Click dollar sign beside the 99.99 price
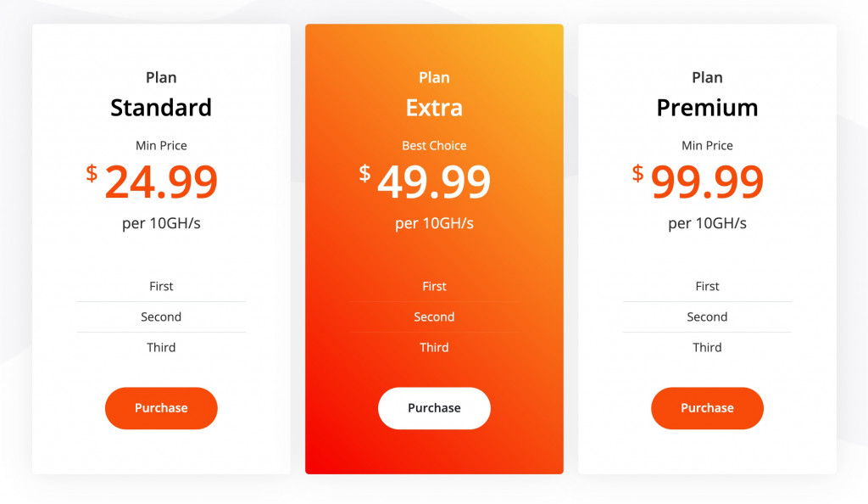Viewport: 868px width, 504px height. coord(637,173)
